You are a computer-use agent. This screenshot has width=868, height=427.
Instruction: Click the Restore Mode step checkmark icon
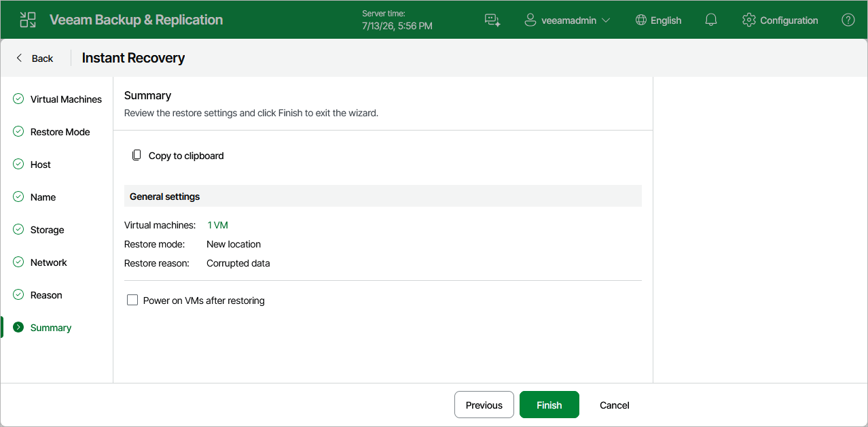click(18, 132)
